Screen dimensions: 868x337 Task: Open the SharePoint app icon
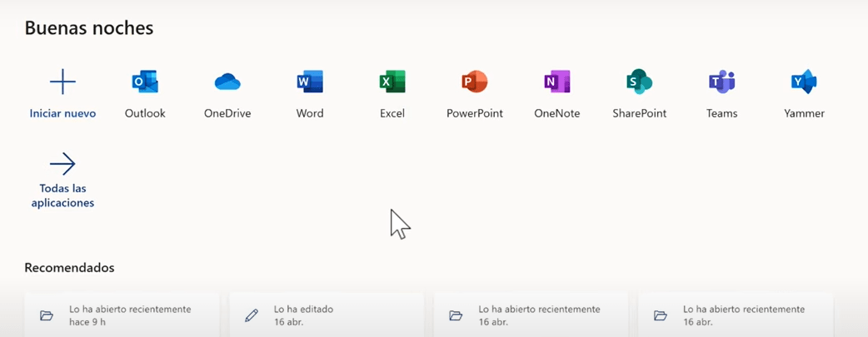click(640, 82)
